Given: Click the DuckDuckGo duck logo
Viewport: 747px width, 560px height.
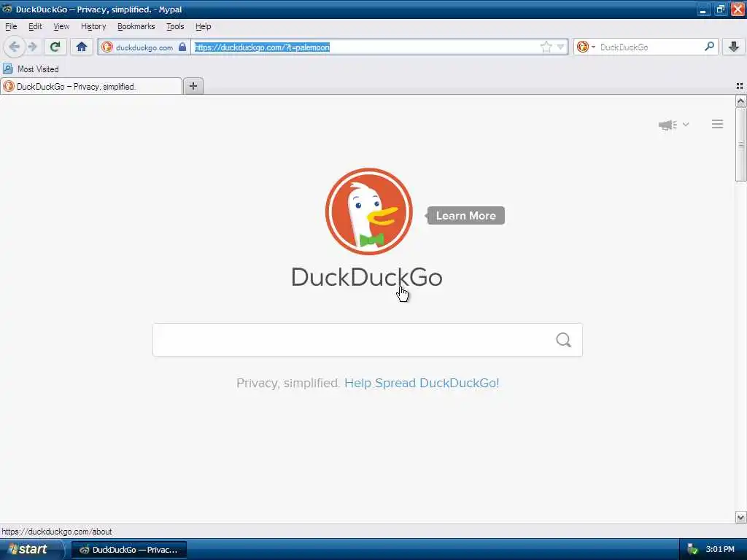Looking at the screenshot, I should coord(368,211).
